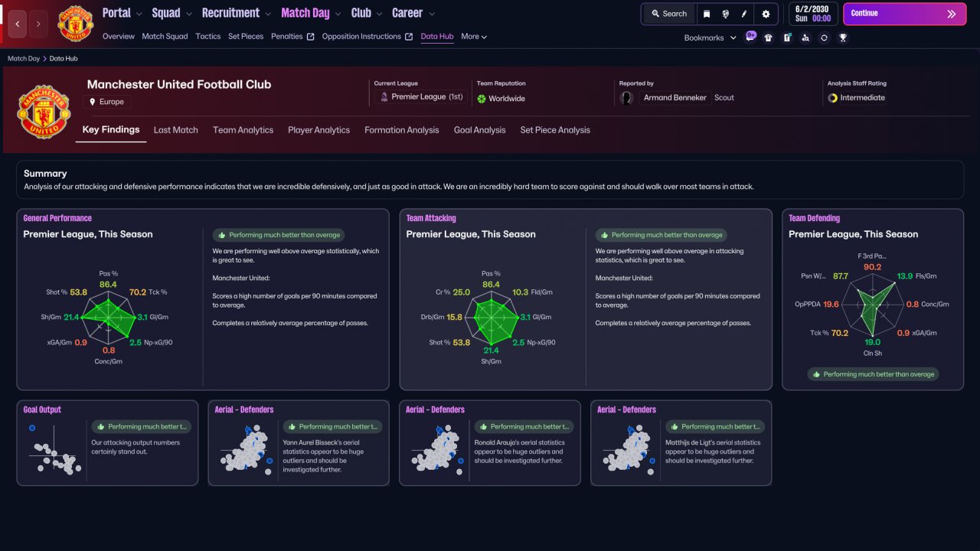Click the circular arrows icon in bookmarks row
This screenshot has height=551, width=980.
point(824,37)
